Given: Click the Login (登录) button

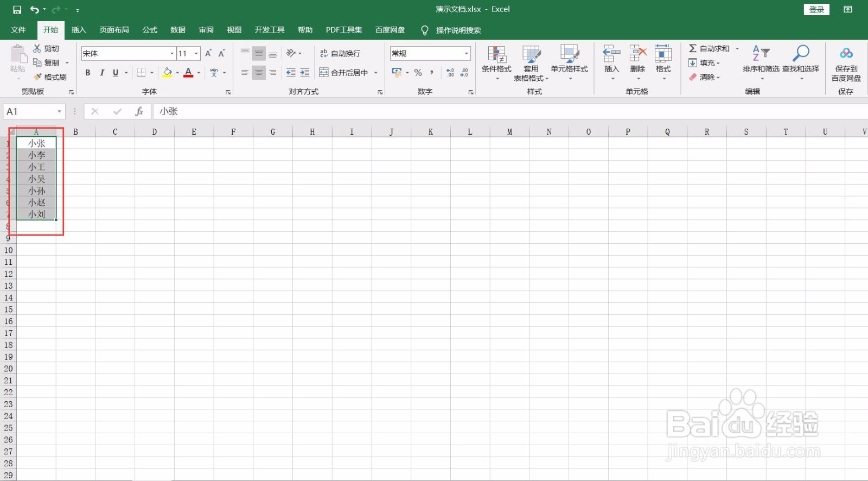Looking at the screenshot, I should [816, 9].
